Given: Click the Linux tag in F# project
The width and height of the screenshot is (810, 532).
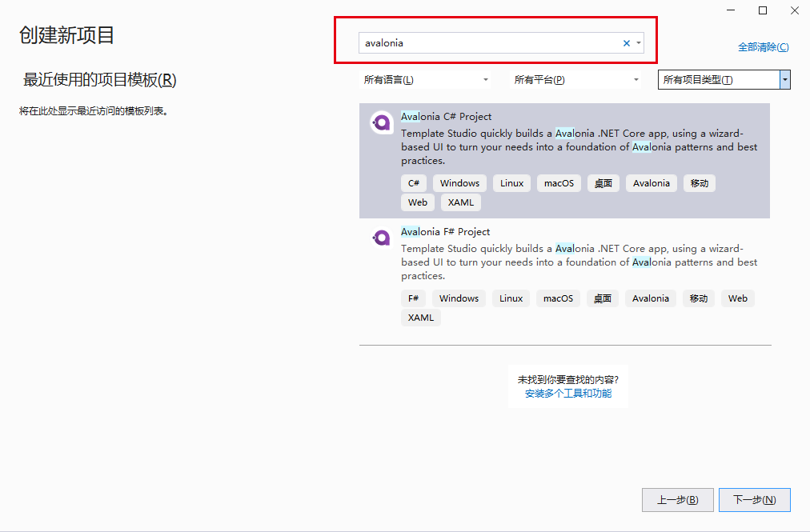Looking at the screenshot, I should 511,298.
